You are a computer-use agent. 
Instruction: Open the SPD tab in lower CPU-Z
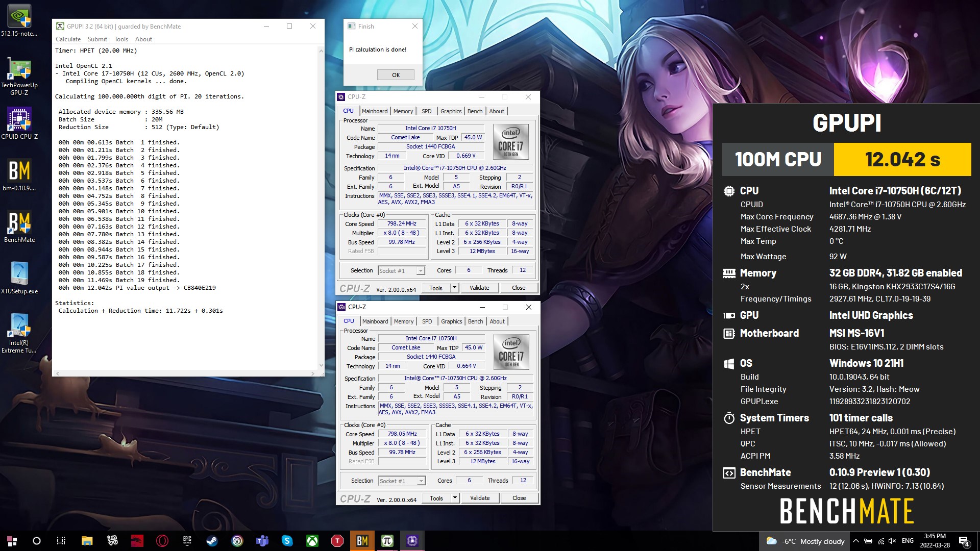427,321
